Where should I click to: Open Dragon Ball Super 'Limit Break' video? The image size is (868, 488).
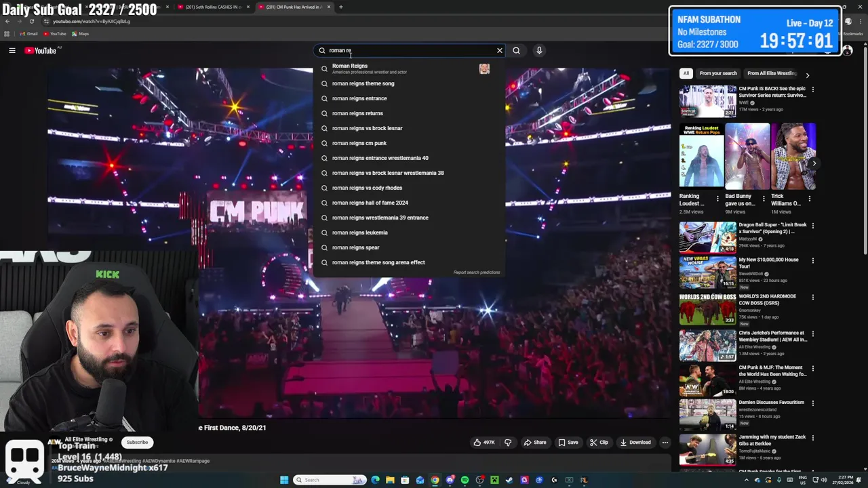click(708, 237)
